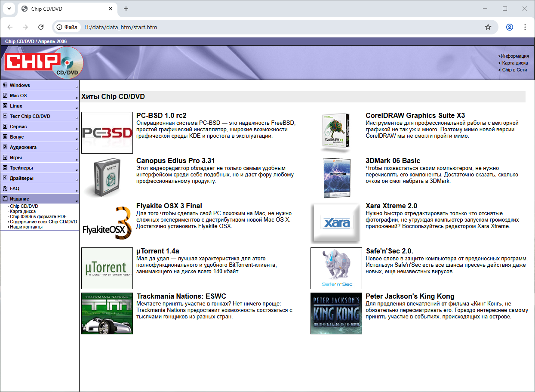Expand the Mac OS menu arrow
The width and height of the screenshot is (535, 392).
[77, 97]
